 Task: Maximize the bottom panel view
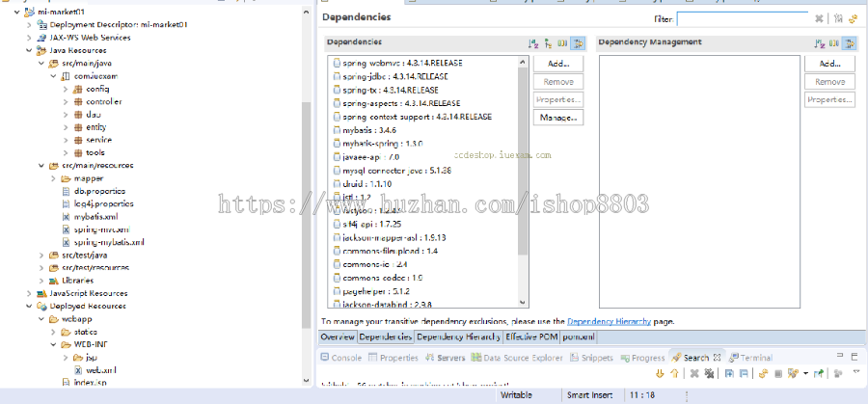pos(854,357)
